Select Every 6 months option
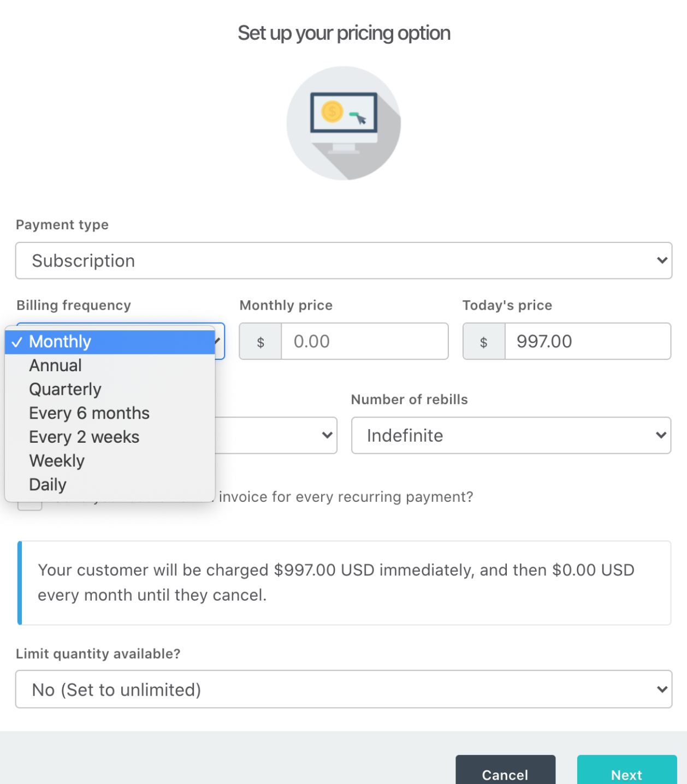The height and width of the screenshot is (784, 687). pyautogui.click(x=89, y=413)
